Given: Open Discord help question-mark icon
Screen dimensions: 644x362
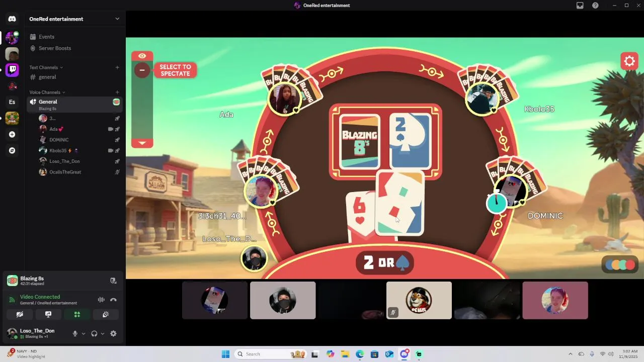Looking at the screenshot, I should [x=595, y=6].
